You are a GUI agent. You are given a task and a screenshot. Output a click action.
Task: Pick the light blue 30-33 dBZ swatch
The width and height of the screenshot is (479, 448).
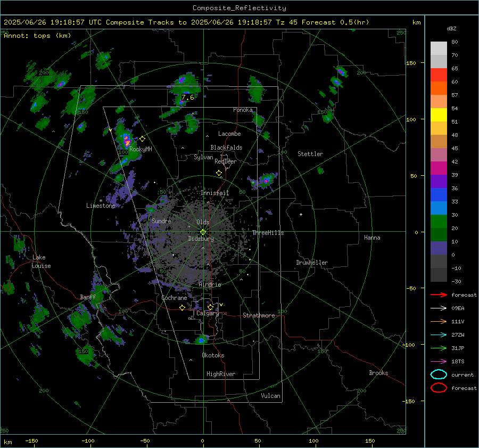point(439,208)
